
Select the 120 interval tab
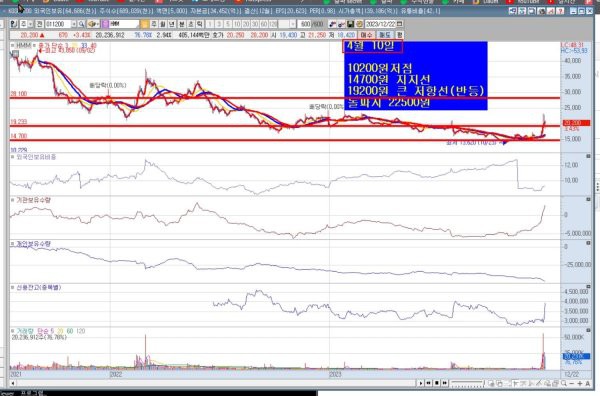pos(272,24)
